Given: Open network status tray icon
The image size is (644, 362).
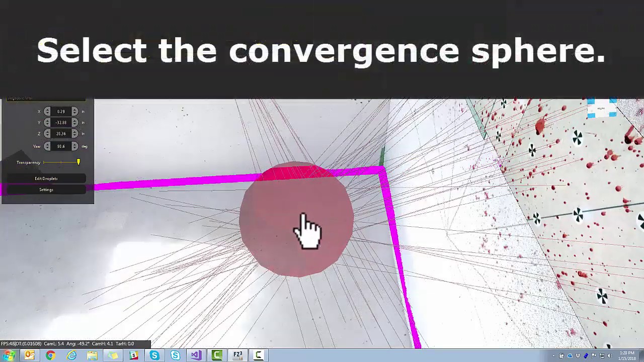Looking at the screenshot, I should [x=602, y=356].
